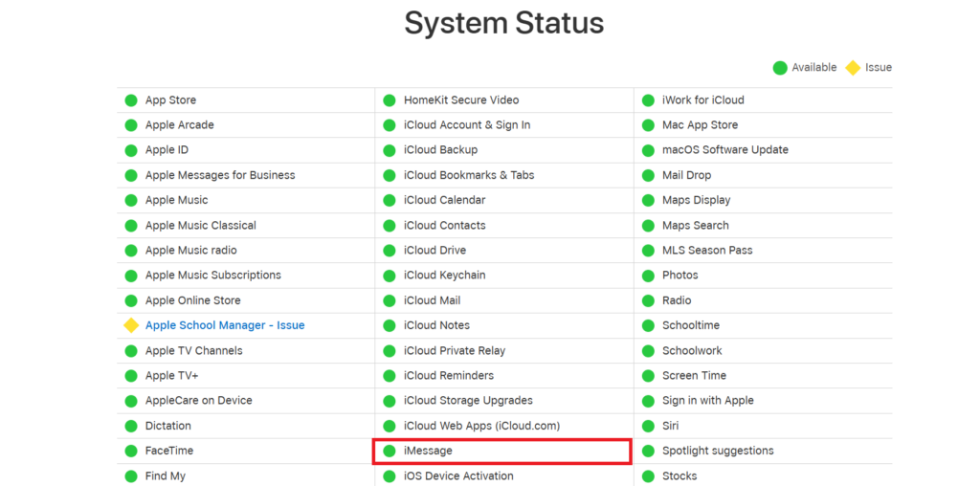Screen dimensions: 980x486
Task: Click the Maps Display entry
Action: click(x=697, y=201)
